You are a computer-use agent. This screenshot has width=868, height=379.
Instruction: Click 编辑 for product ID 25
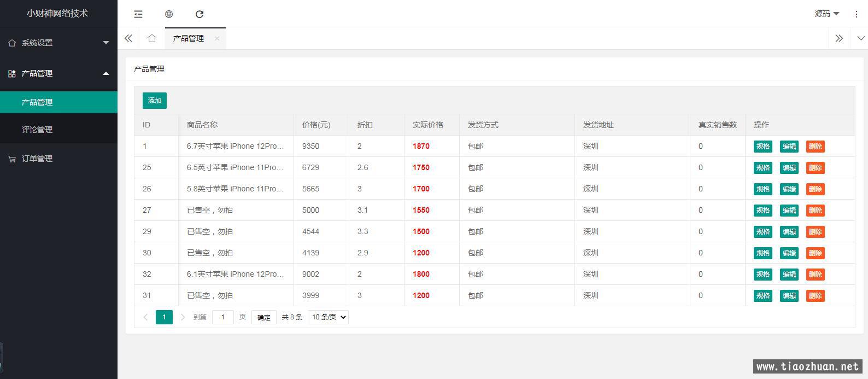789,168
